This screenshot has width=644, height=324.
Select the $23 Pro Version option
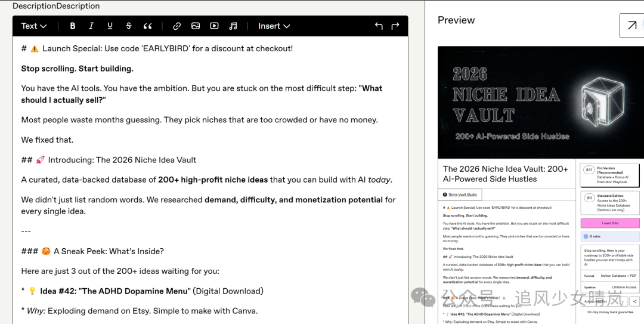610,175
